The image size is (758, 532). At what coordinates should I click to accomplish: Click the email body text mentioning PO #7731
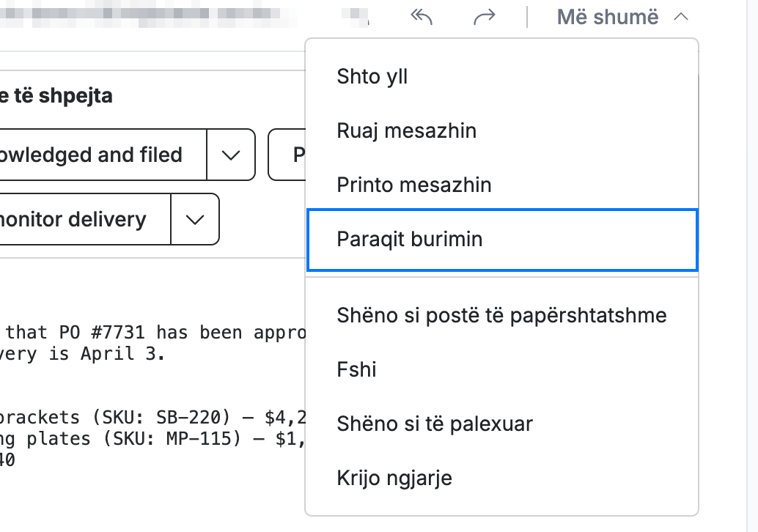point(152,343)
